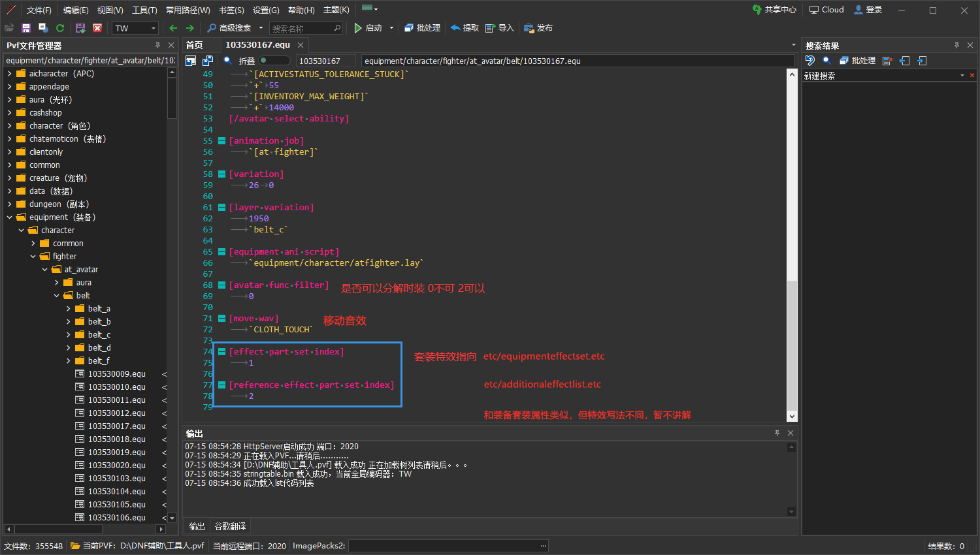Click the 登录 (login) button
This screenshot has width=980, height=555.
[x=868, y=10]
